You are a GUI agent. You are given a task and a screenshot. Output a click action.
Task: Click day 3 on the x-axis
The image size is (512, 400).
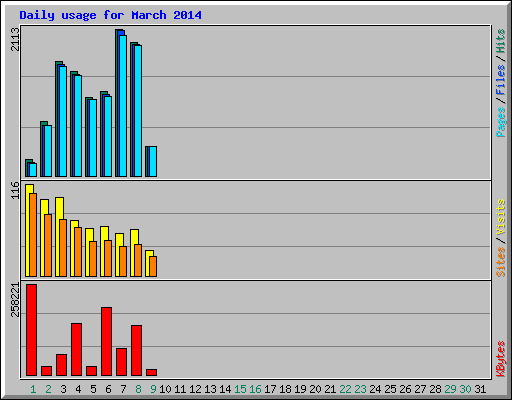point(63,389)
